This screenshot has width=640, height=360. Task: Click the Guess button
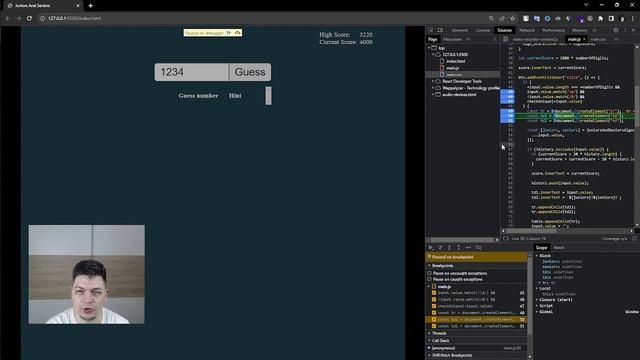(250, 72)
